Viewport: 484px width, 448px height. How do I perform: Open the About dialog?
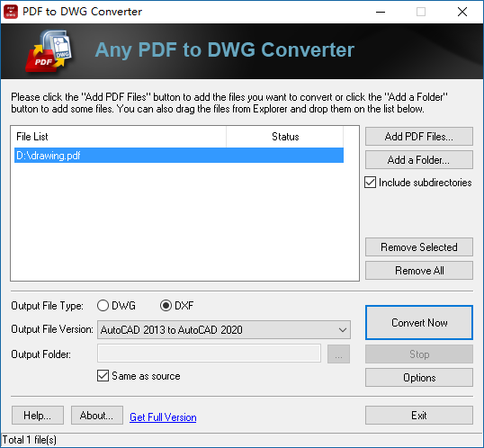click(x=97, y=416)
